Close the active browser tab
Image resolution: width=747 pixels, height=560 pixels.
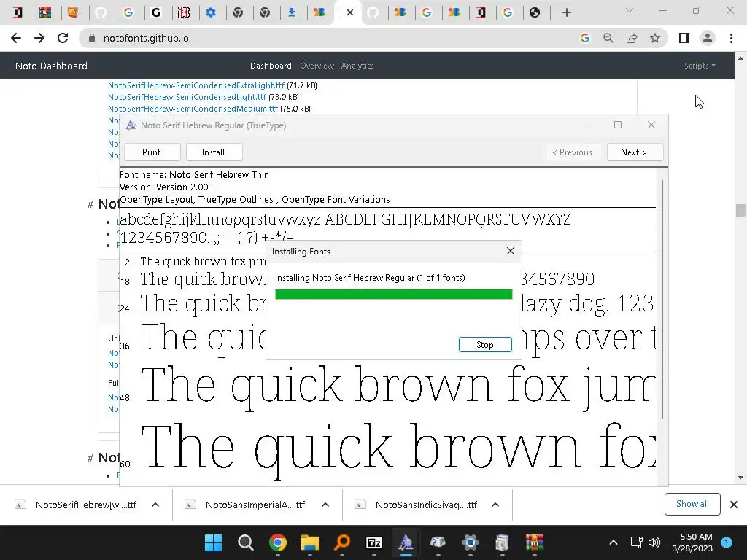point(350,12)
